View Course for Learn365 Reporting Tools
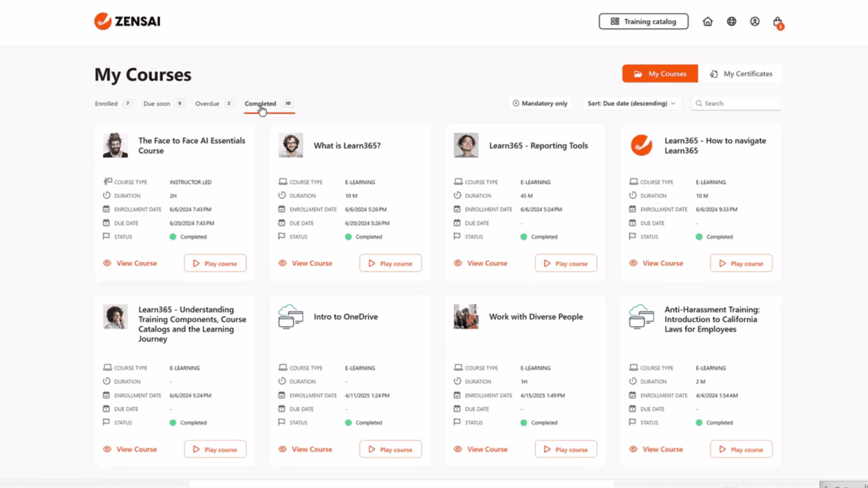The width and height of the screenshot is (868, 488). click(x=481, y=263)
